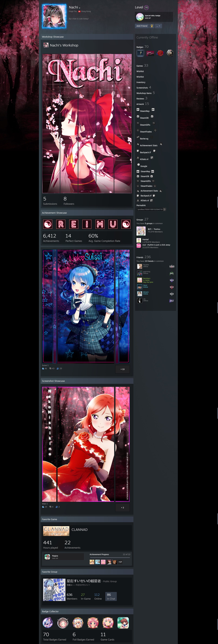Screen dimensions: 218x644
Task: Click the Barter.vg swap arrows icon
Action: pyautogui.click(x=138, y=137)
